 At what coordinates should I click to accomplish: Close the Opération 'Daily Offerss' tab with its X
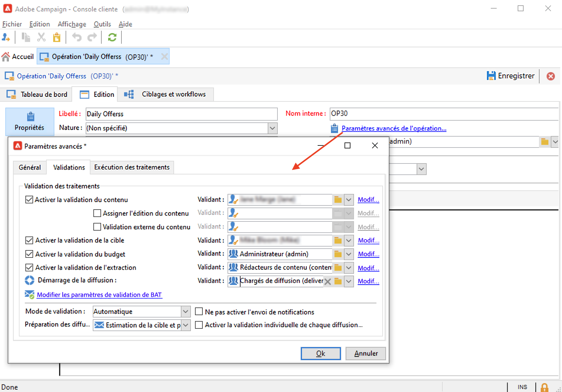(x=164, y=56)
